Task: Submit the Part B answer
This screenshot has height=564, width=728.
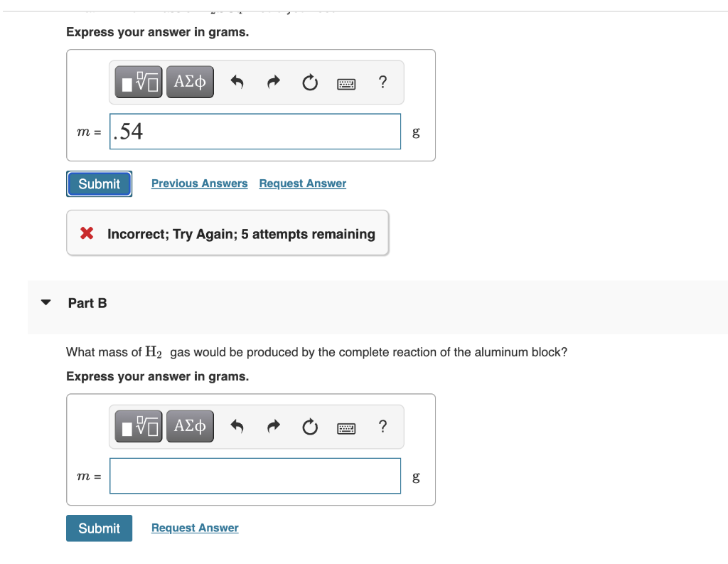Action: pyautogui.click(x=99, y=528)
